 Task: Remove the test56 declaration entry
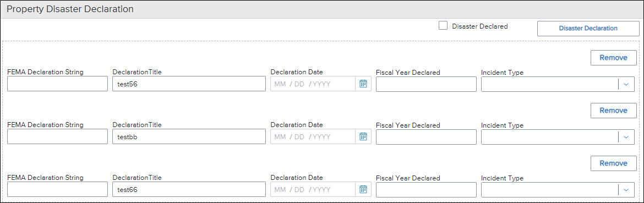tap(614, 58)
